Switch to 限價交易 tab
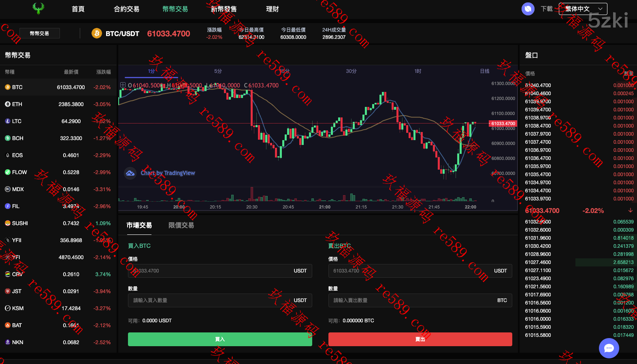The height and width of the screenshot is (364, 637). [x=181, y=225]
